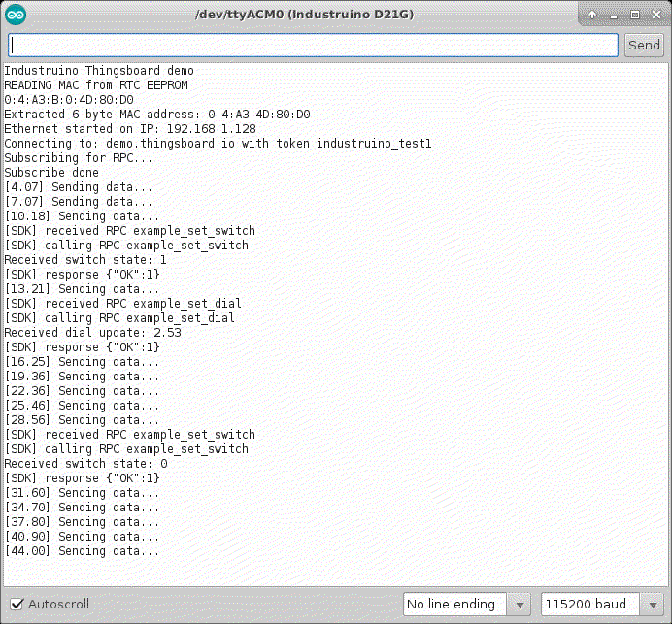
Task: Close the serial monitor window
Action: (x=655, y=15)
